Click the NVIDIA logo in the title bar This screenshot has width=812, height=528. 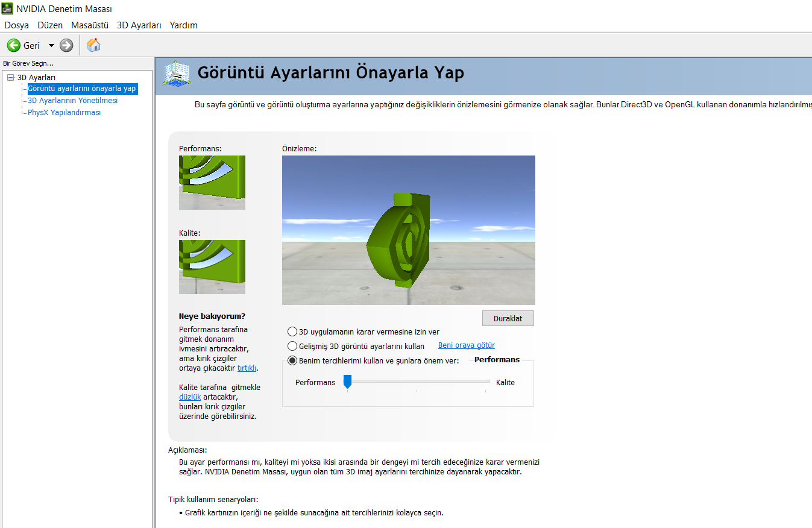point(7,9)
